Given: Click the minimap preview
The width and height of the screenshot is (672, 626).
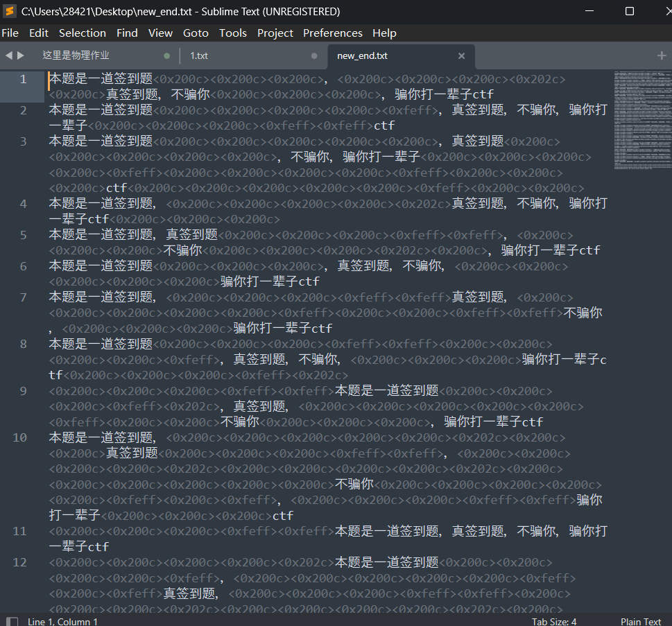Looking at the screenshot, I should (642, 120).
